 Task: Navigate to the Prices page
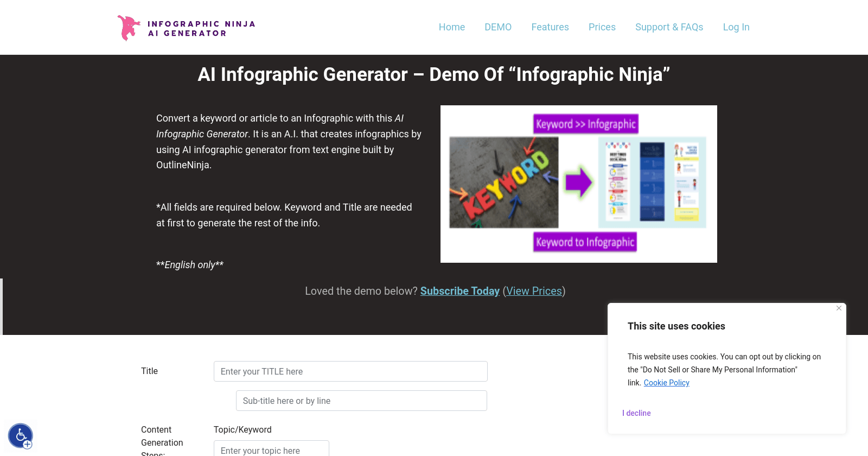pyautogui.click(x=602, y=27)
